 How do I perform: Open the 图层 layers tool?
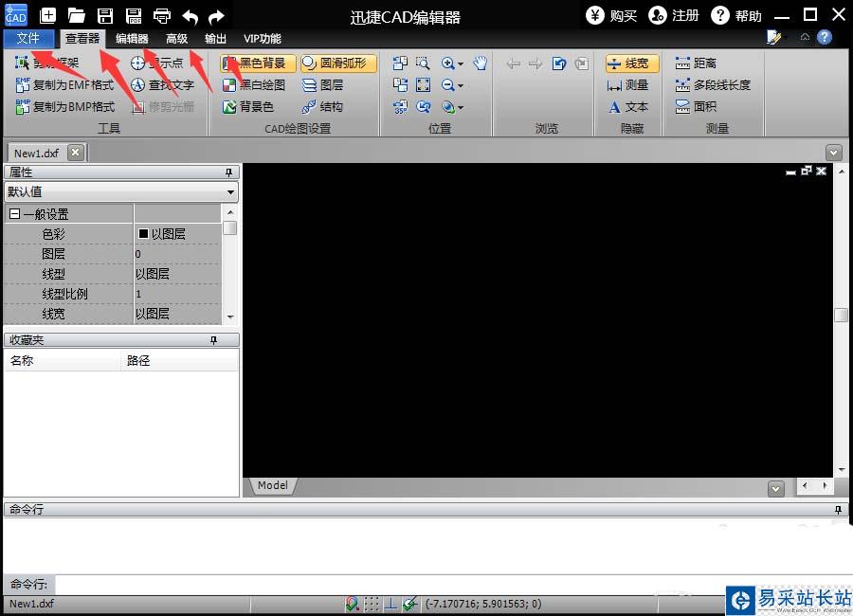click(x=323, y=85)
